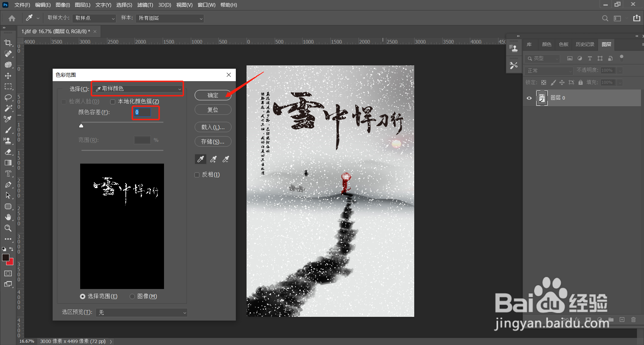Open the 样本 所有图层 dropdown
Viewport: 644px width, 345px height.
pyautogui.click(x=170, y=18)
